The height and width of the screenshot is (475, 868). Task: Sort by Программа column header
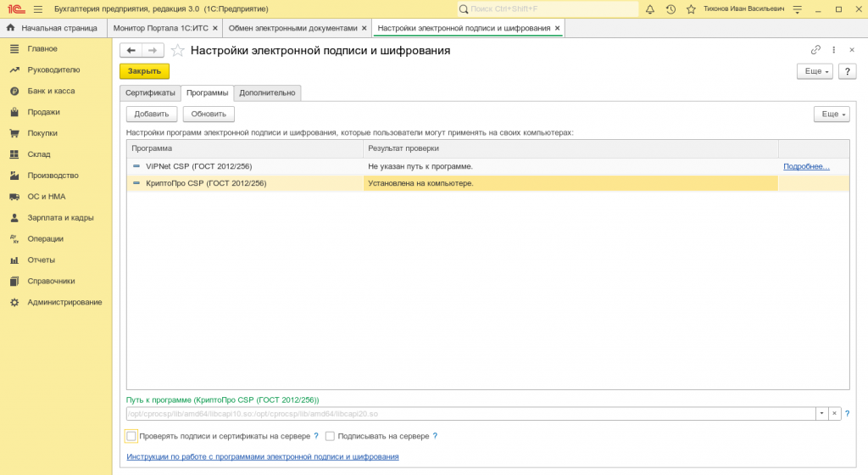point(245,148)
